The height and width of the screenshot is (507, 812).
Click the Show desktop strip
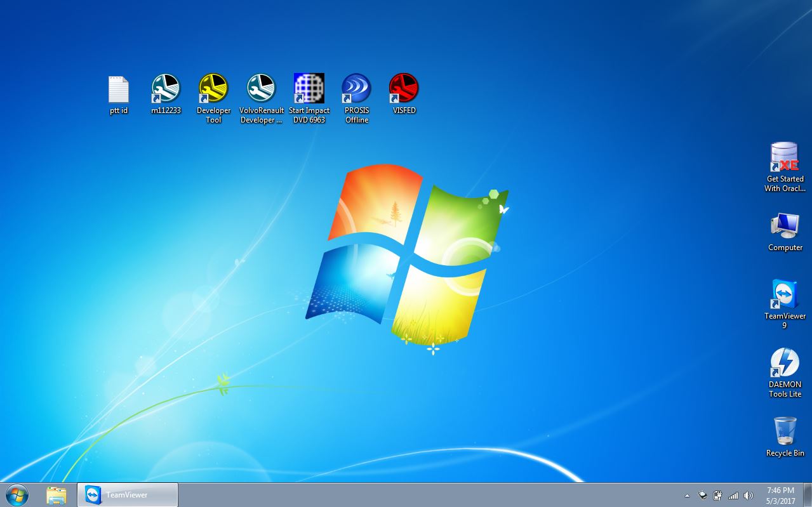[808, 495]
